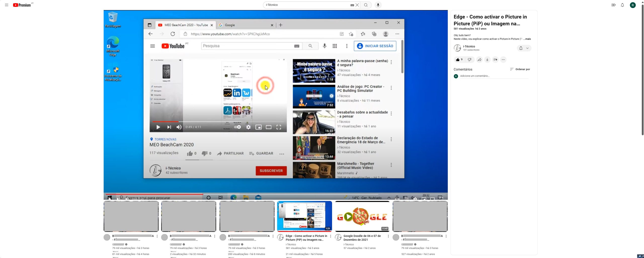Expand the subscription options chevron

pos(527,48)
